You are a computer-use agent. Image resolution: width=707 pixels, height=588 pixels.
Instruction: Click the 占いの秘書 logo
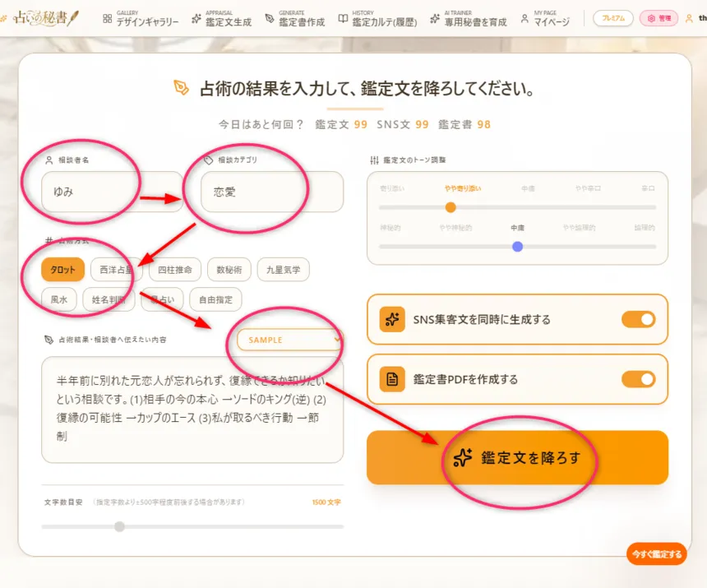tap(44, 18)
